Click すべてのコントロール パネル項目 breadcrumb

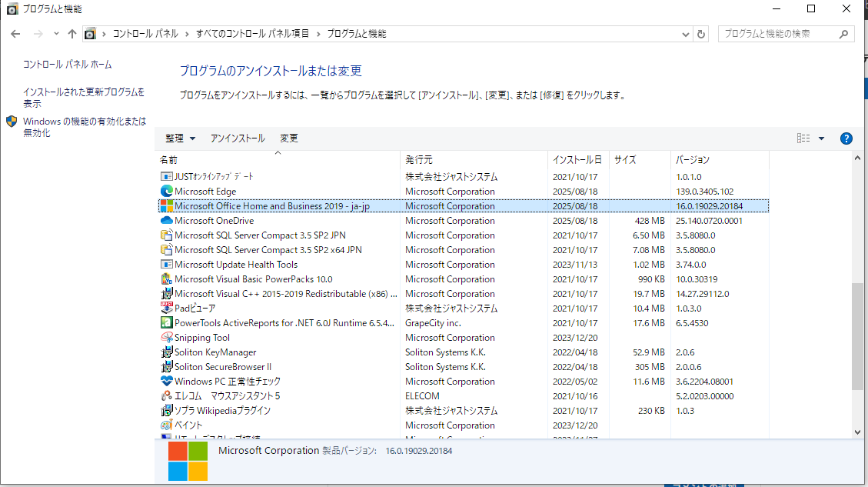(252, 34)
